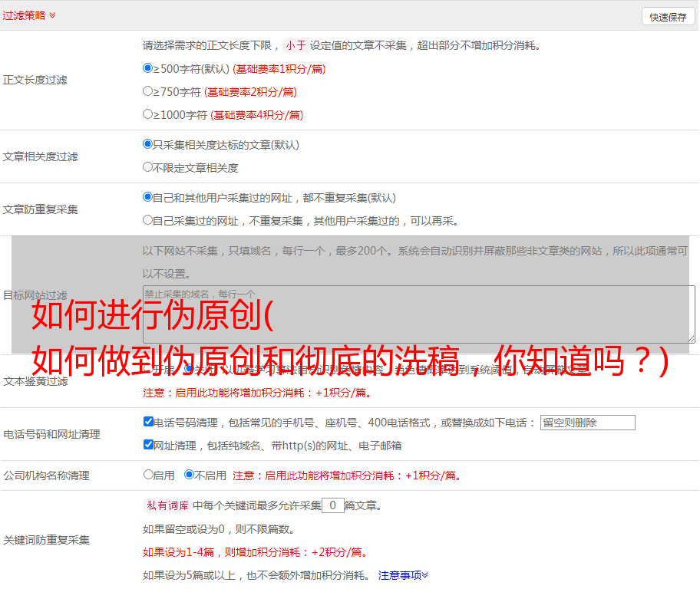
Task: Select 不启用 for 公司机构名称清理
Action: 190,475
